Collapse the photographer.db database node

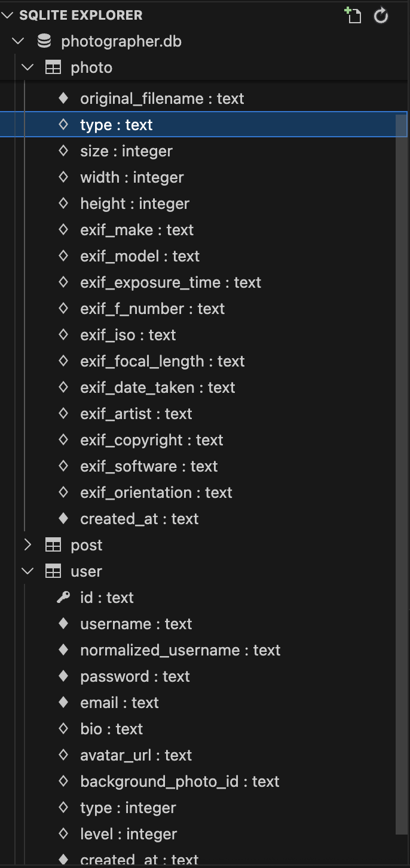[x=19, y=41]
